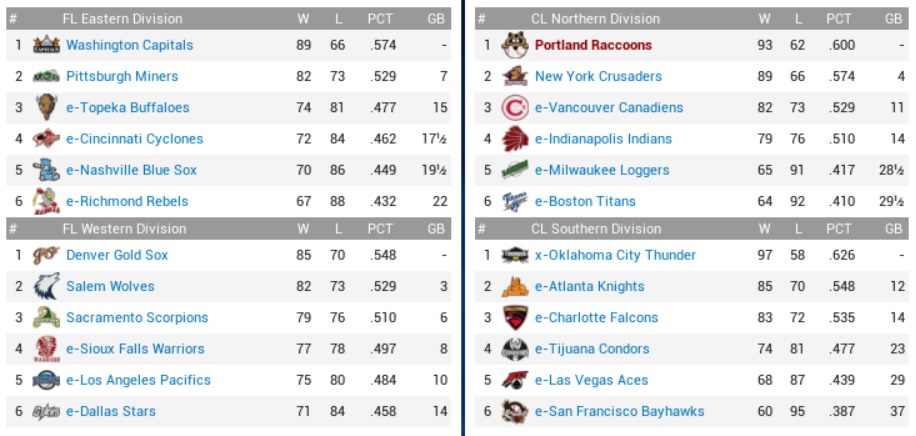Click the Washington Capitals team logo
Image resolution: width=916 pixels, height=436 pixels.
(46, 45)
